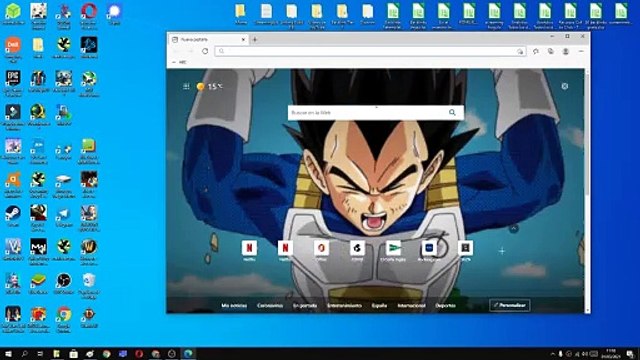Open the Deportes news tab
The image size is (640, 360).
pyautogui.click(x=445, y=305)
